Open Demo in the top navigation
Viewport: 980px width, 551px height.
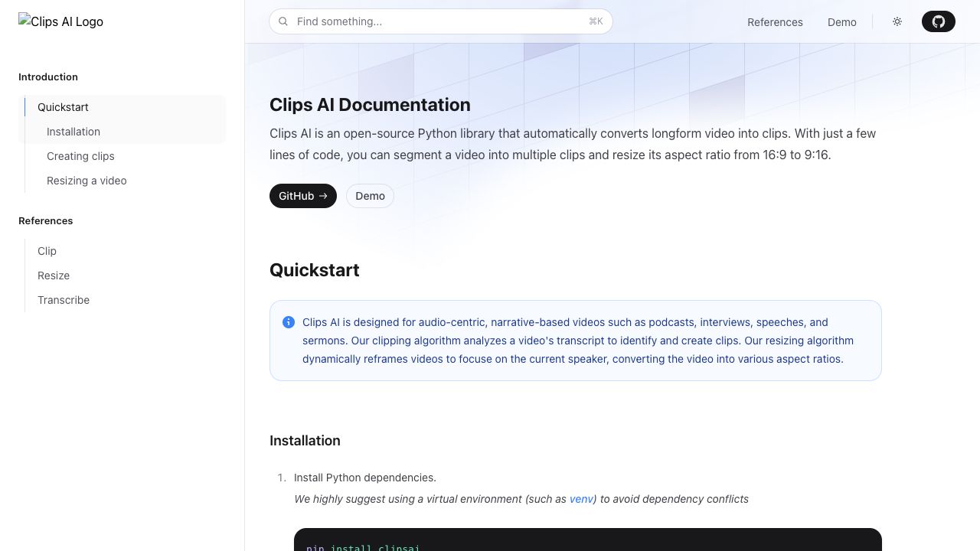841,22
